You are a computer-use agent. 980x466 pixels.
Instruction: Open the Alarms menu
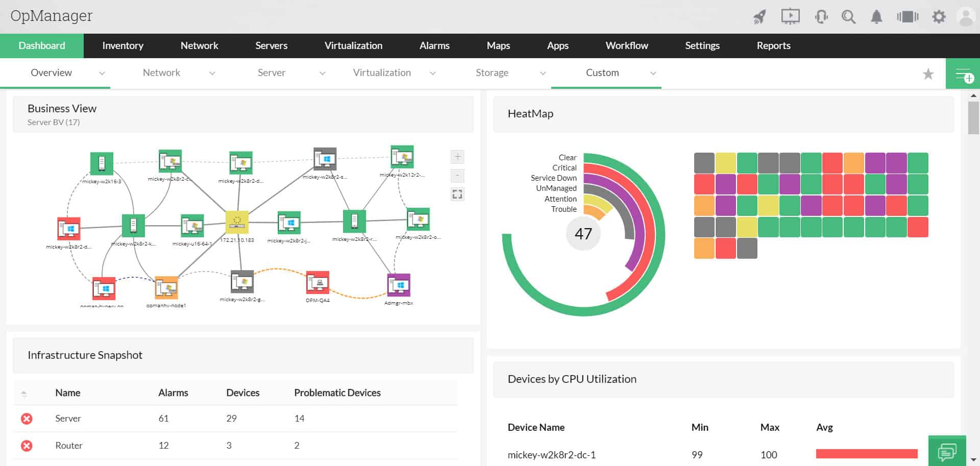[434, 46]
